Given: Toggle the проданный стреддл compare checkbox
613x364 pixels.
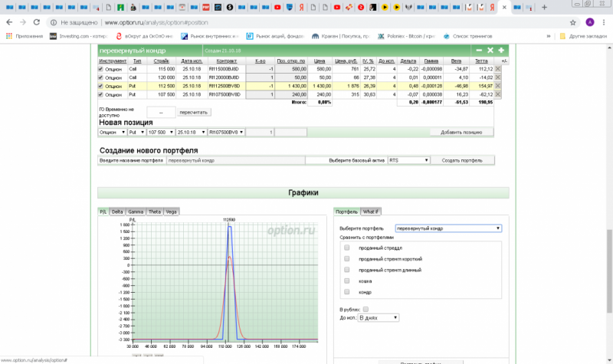Looking at the screenshot, I should (x=347, y=248).
